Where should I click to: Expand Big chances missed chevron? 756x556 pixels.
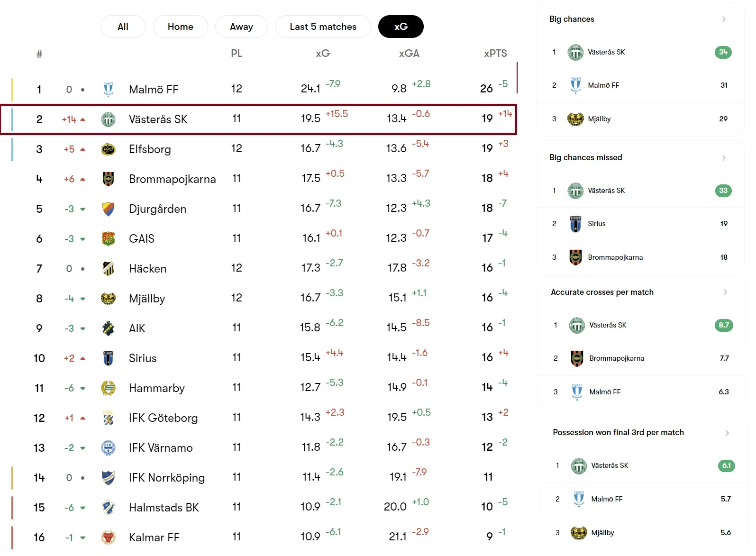click(724, 157)
